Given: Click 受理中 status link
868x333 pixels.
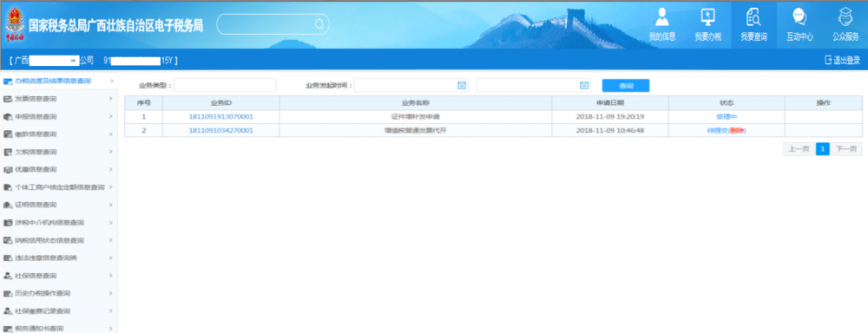Looking at the screenshot, I should tap(727, 117).
